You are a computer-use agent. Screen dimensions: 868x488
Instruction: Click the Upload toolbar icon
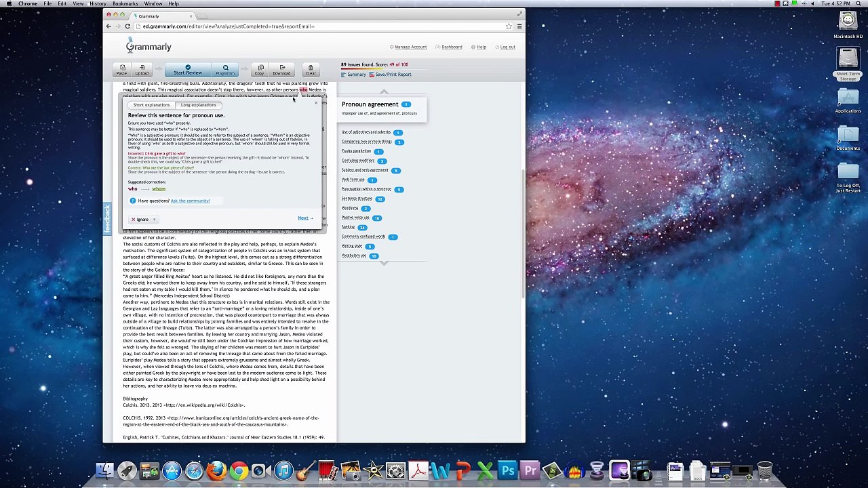(142, 70)
